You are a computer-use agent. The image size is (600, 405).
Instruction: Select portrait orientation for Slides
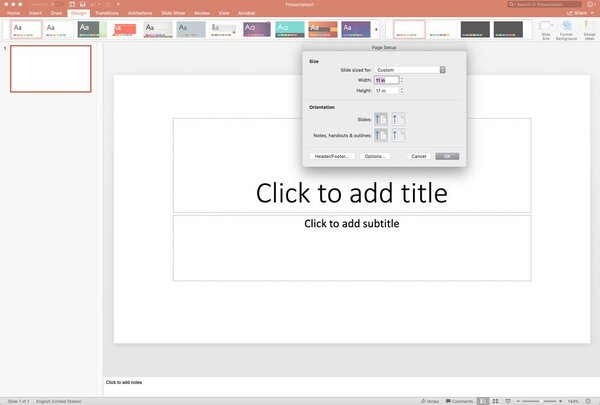click(x=381, y=119)
